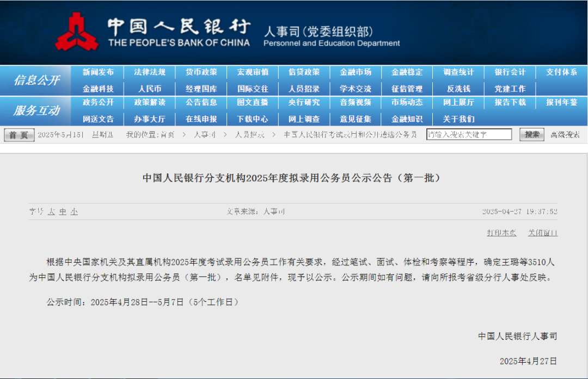Open the 信贷政策 menu item
This screenshot has height=379, width=588.
pos(304,72)
